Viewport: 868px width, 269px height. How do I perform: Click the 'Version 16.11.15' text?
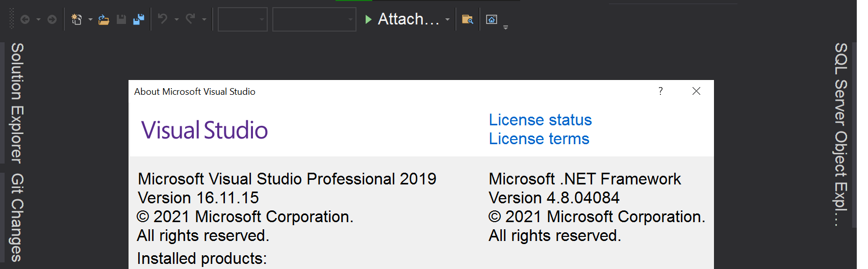(198, 198)
